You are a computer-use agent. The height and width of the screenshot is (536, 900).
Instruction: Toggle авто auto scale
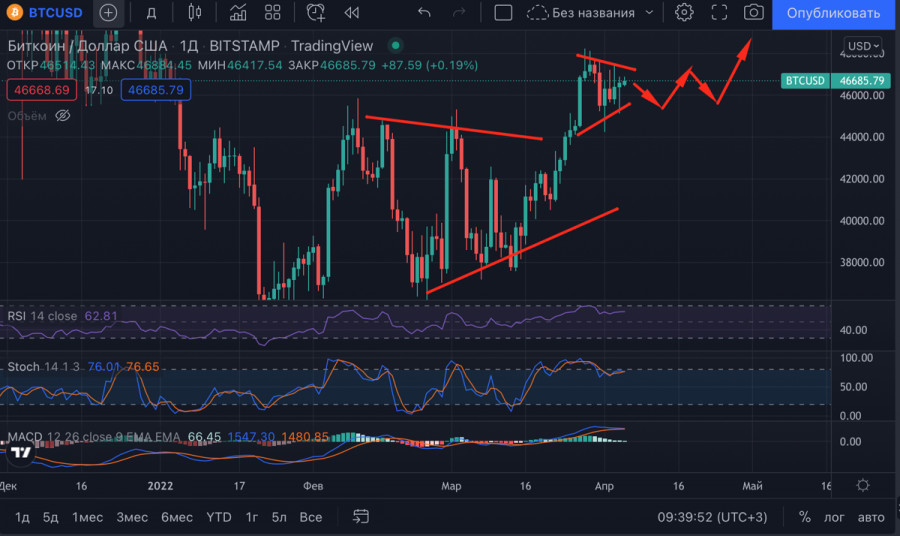[871, 517]
